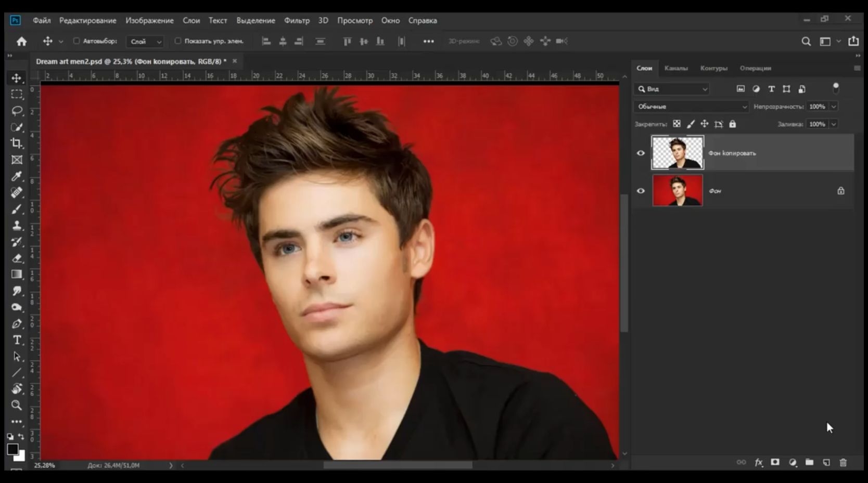Open more align options (three dots)
This screenshot has height=483, width=868.
pos(428,41)
